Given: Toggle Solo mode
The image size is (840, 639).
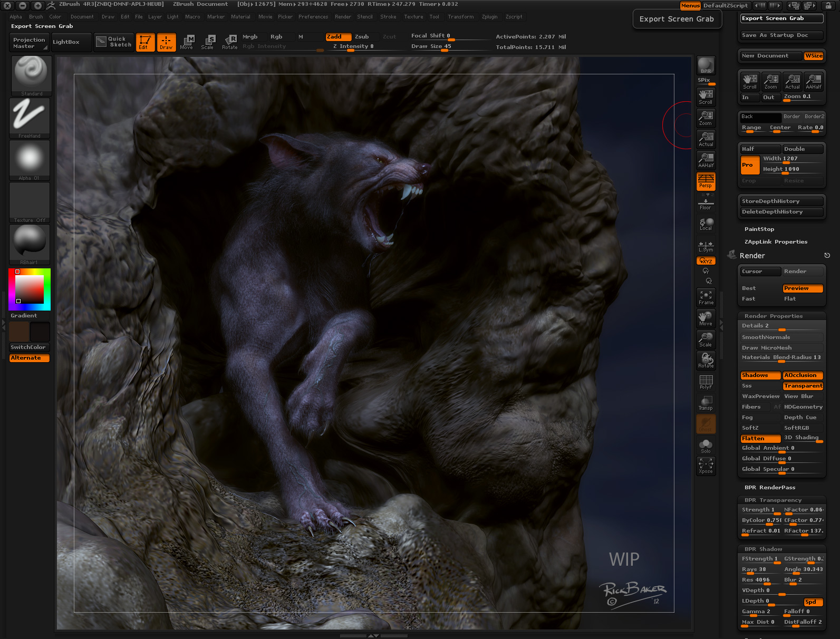Looking at the screenshot, I should [x=706, y=446].
